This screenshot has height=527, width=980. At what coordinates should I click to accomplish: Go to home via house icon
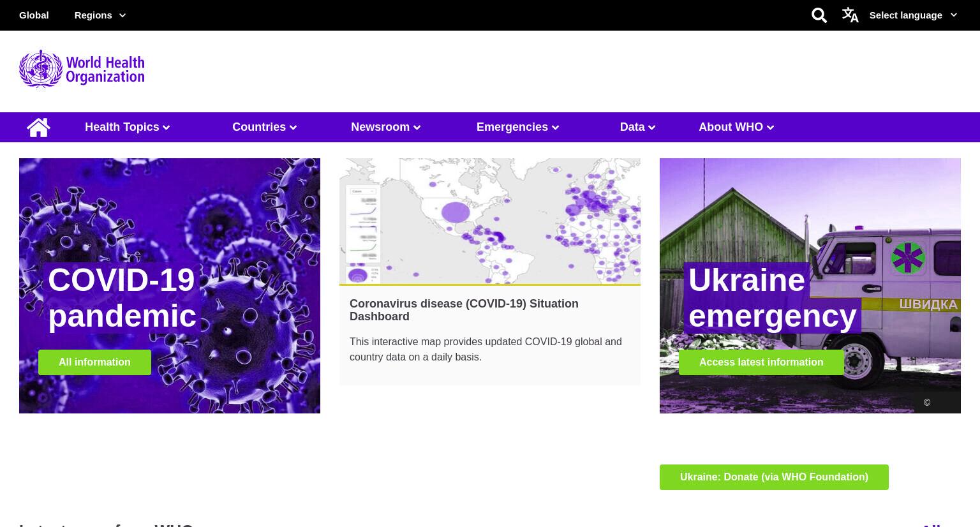[x=38, y=127]
